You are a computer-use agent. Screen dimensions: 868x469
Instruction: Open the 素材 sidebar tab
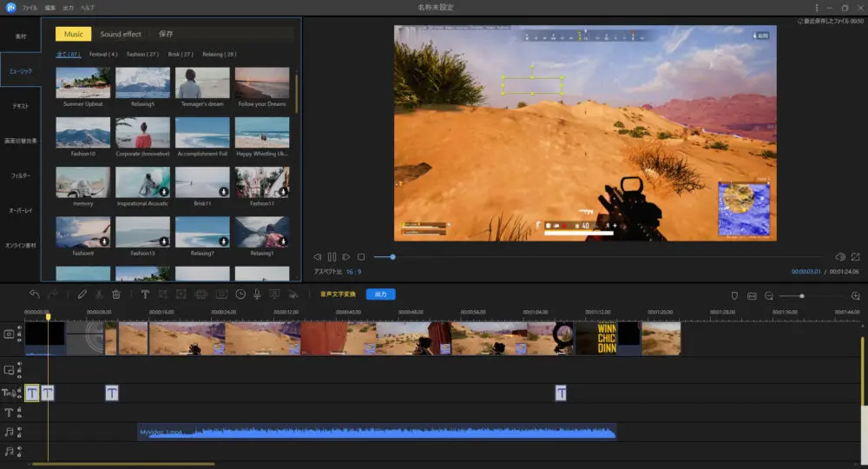[x=21, y=36]
